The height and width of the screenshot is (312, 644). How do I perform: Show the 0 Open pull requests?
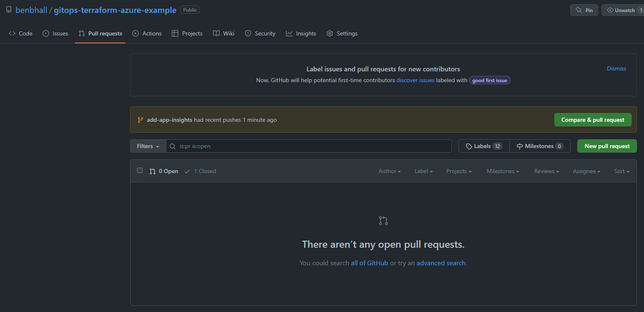click(x=164, y=171)
